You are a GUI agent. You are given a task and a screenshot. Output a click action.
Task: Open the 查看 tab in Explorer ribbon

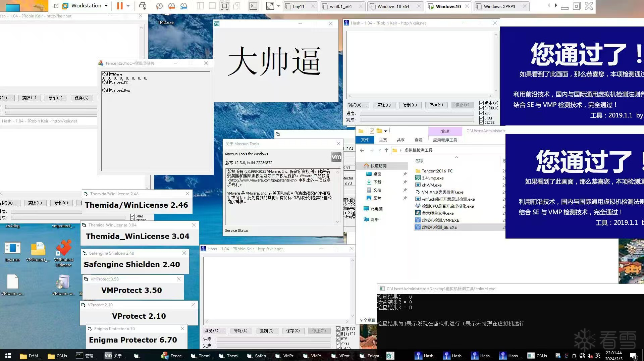point(419,140)
